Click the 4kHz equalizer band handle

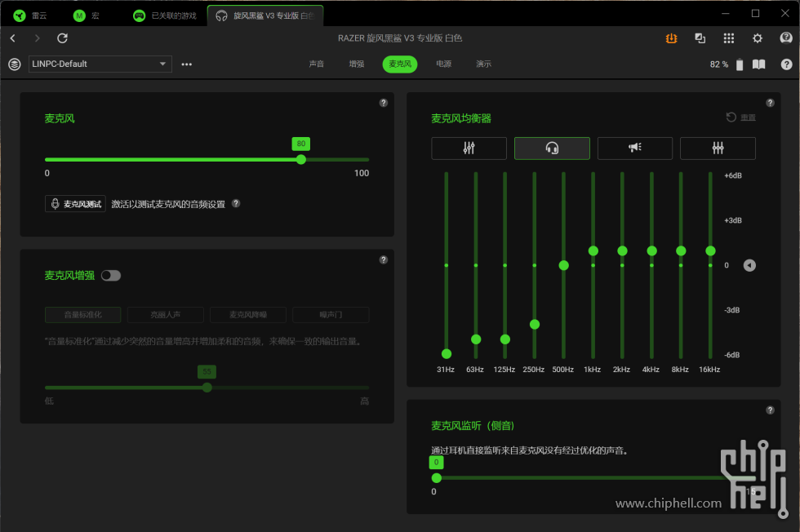coord(651,250)
